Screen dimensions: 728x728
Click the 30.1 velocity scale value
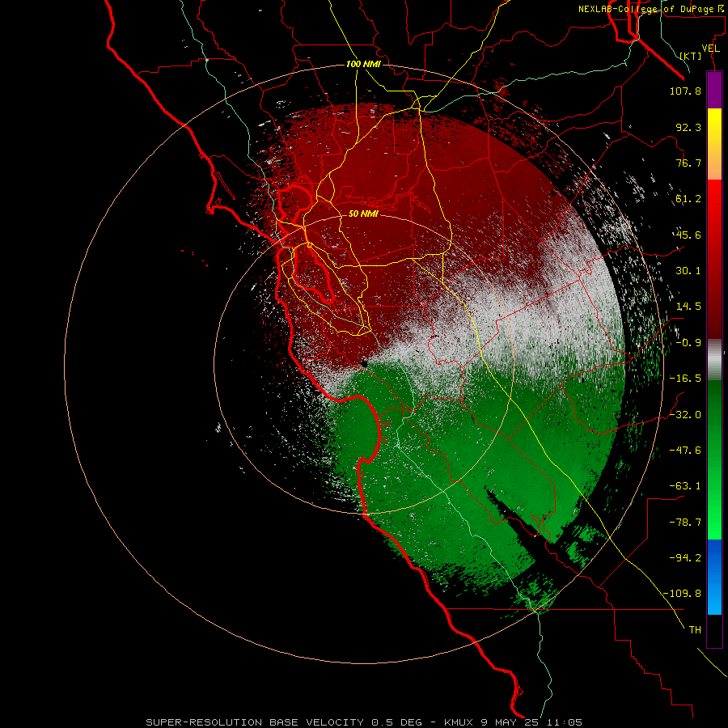[688, 271]
